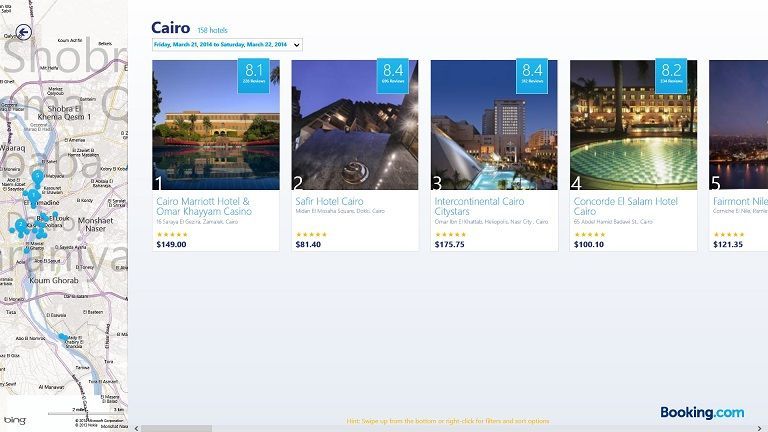Click the 8.2 score badge on Concorde
The height and width of the screenshot is (432, 768).
click(671, 75)
